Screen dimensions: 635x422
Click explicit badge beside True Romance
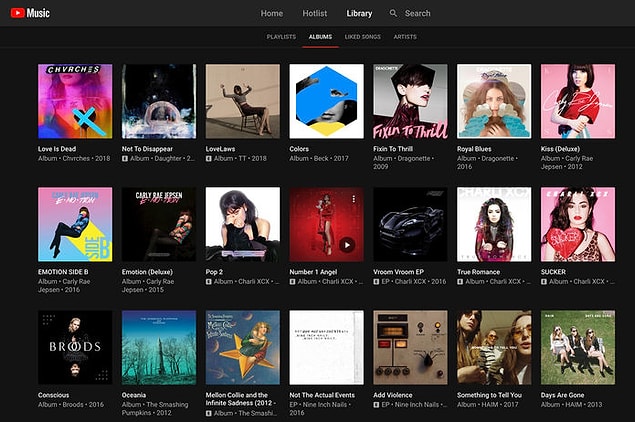(x=460, y=281)
